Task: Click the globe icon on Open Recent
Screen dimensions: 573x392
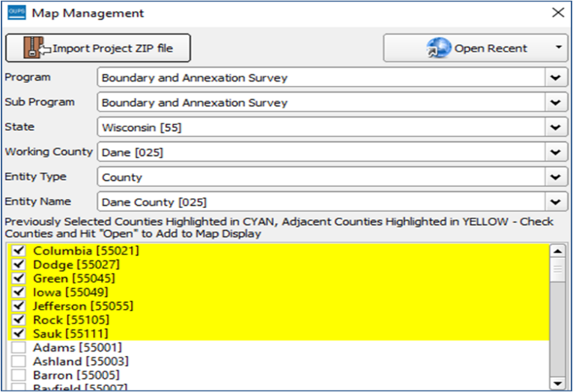Action: click(x=437, y=49)
